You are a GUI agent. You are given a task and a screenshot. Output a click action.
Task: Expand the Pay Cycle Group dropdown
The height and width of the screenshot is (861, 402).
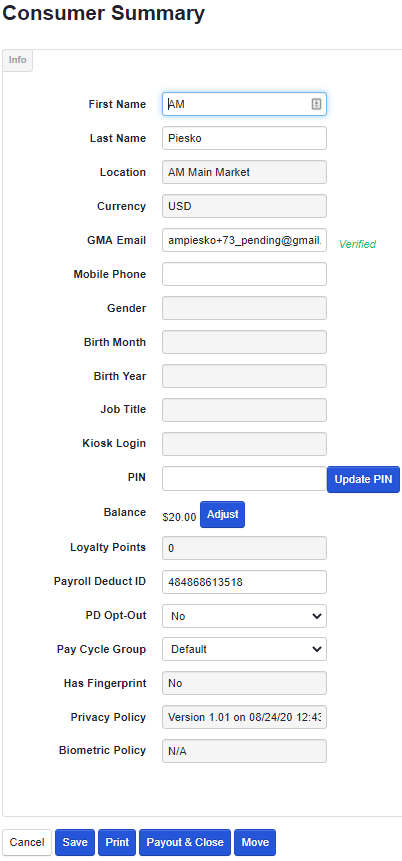click(x=244, y=649)
